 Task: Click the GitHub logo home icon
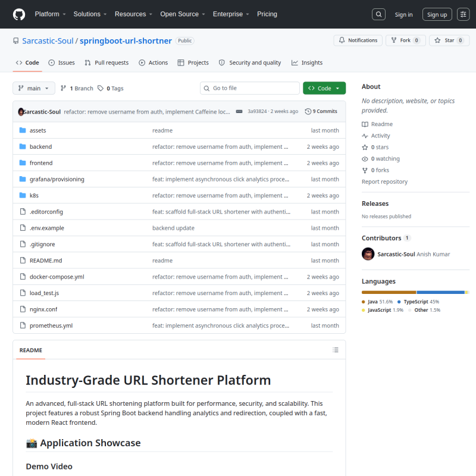point(19,14)
